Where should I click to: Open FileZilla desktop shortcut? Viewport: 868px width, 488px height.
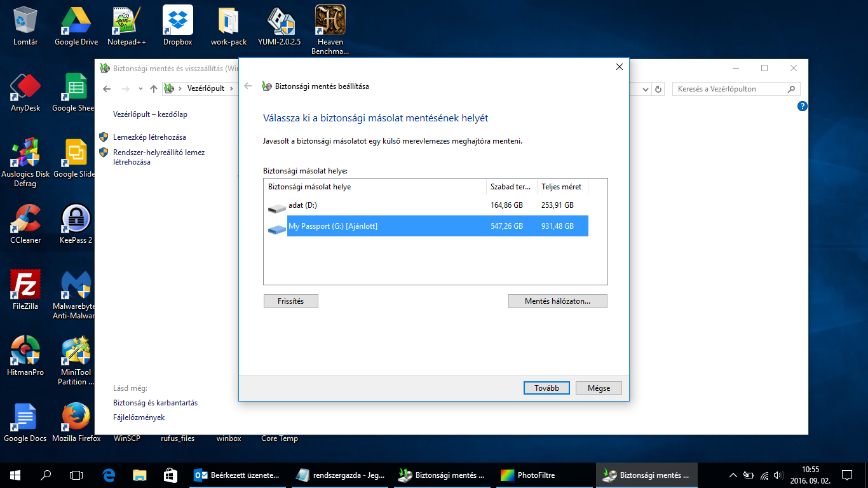point(25,290)
